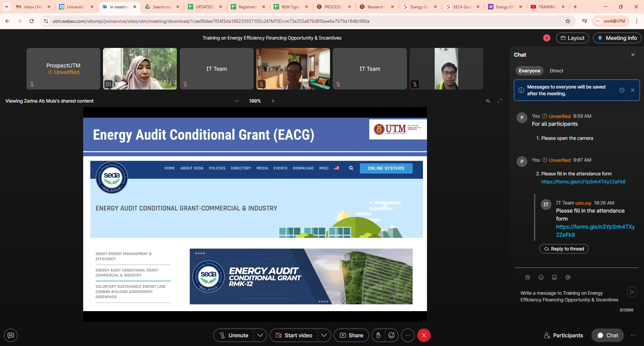Open the reactions emoji button
644x346 pixels.
(x=391, y=335)
